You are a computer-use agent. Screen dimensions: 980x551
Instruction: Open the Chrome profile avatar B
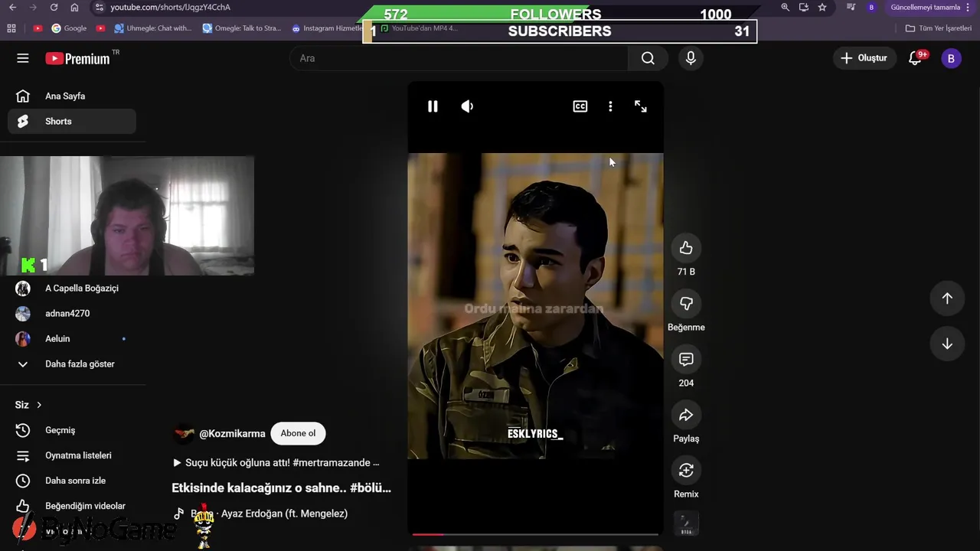point(871,7)
